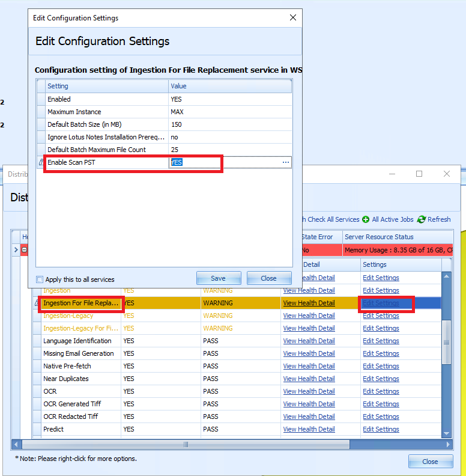Click Close button in Edit Configuration dialog

[x=269, y=278]
